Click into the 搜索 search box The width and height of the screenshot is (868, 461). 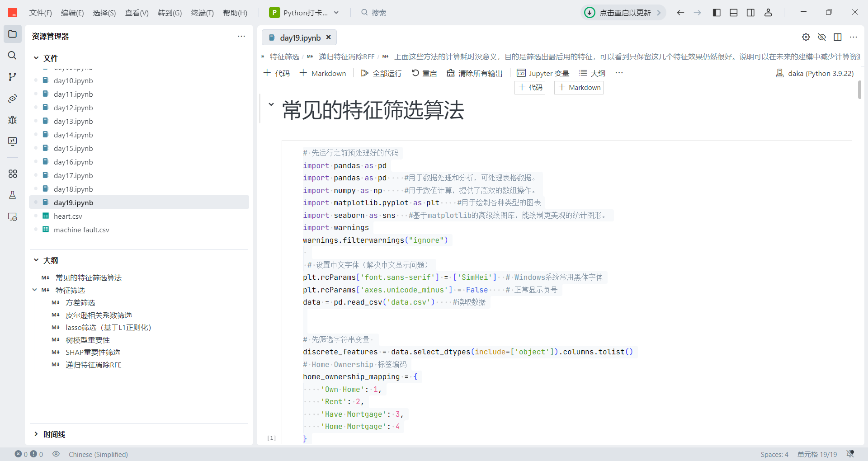coord(379,12)
